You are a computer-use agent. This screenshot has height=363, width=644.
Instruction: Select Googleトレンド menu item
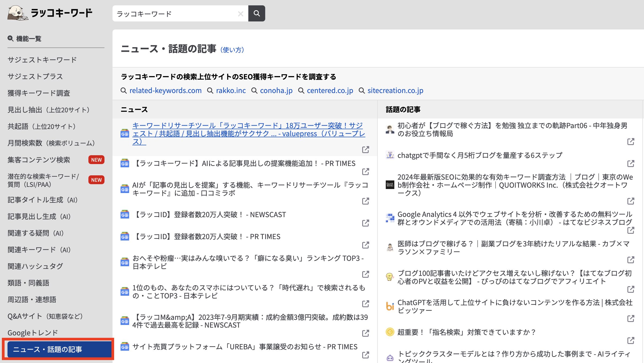(x=33, y=333)
